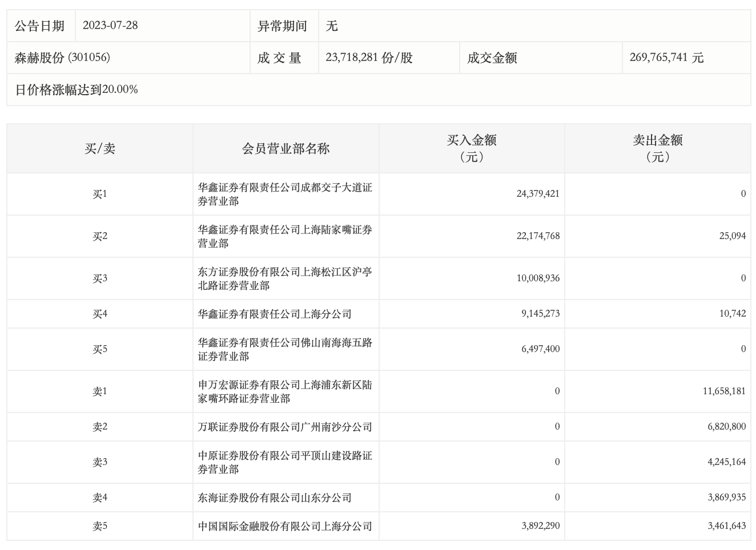Select the stock name 森赫股份 (301056)
This screenshot has height=550, width=756.
point(62,58)
